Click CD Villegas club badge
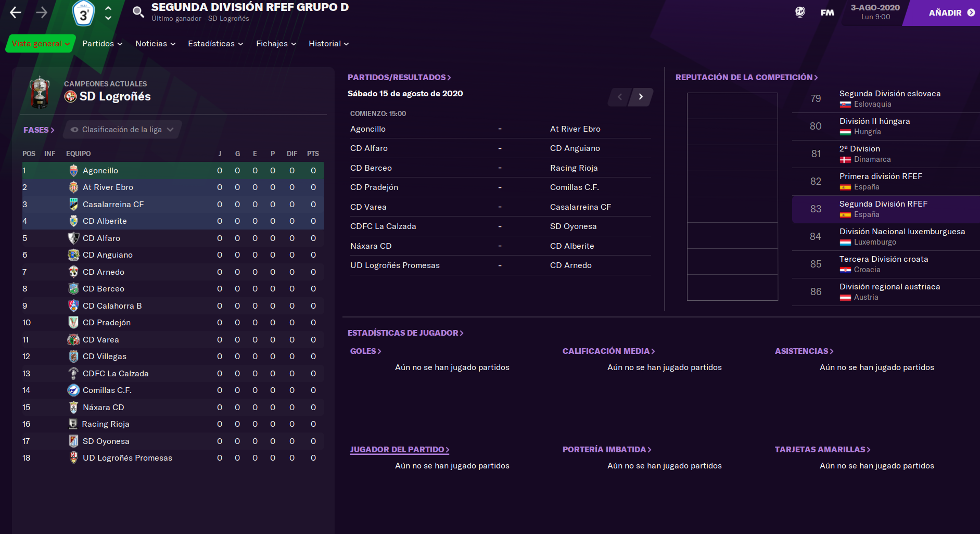The width and height of the screenshot is (980, 534). [x=73, y=357]
